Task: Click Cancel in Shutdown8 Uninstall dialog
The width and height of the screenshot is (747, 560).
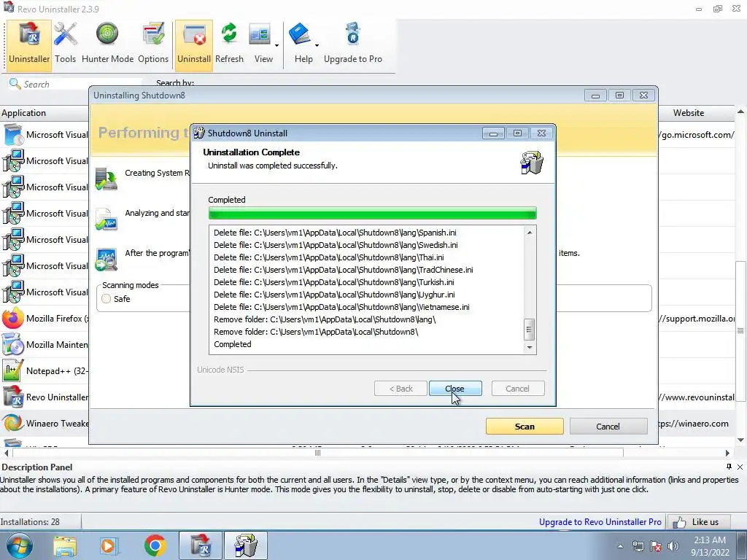Action: point(517,389)
